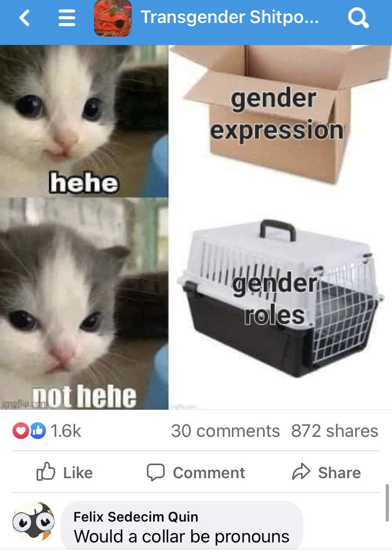View the 1.6k reactions count
Viewport: 392px width, 555px height.
[x=66, y=431]
